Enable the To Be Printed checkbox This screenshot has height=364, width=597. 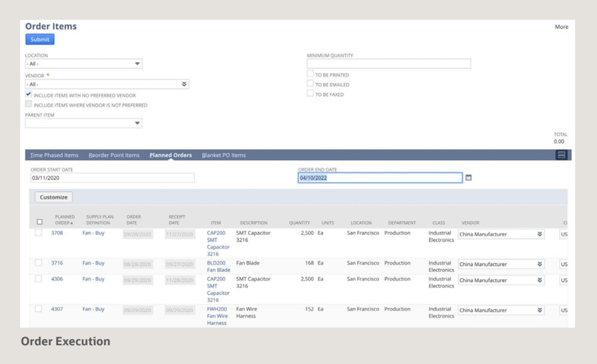pyautogui.click(x=310, y=74)
